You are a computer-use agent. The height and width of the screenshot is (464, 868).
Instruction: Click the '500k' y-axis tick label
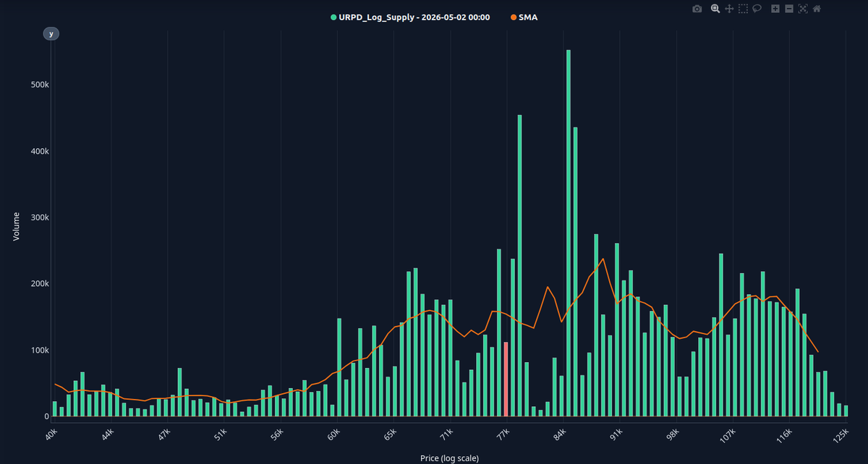point(39,85)
